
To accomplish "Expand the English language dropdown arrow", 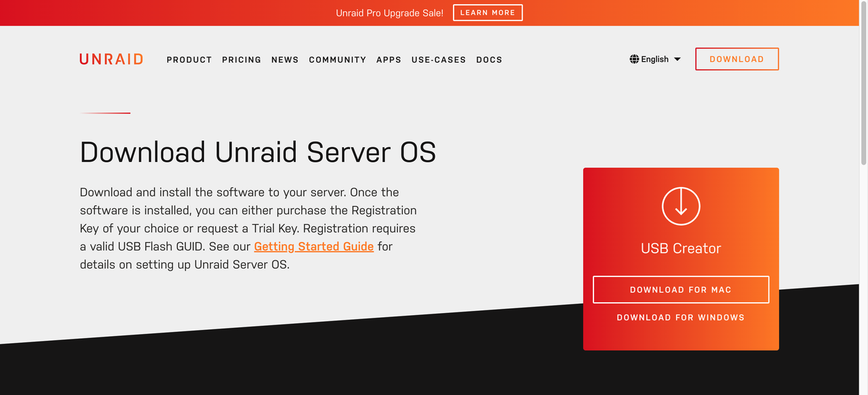I will click(677, 60).
